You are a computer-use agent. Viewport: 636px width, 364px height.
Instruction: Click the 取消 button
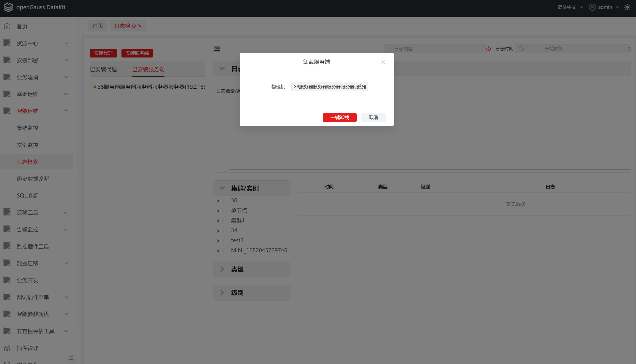click(373, 118)
